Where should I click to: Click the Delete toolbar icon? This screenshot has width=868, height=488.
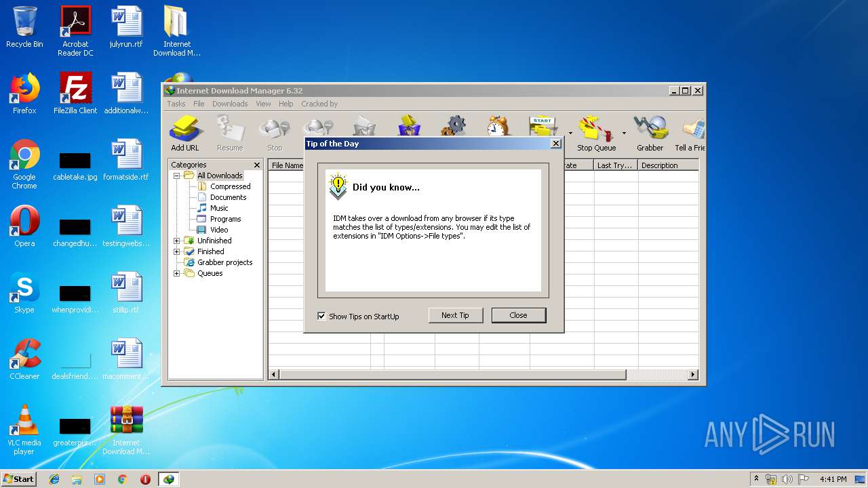click(x=365, y=127)
